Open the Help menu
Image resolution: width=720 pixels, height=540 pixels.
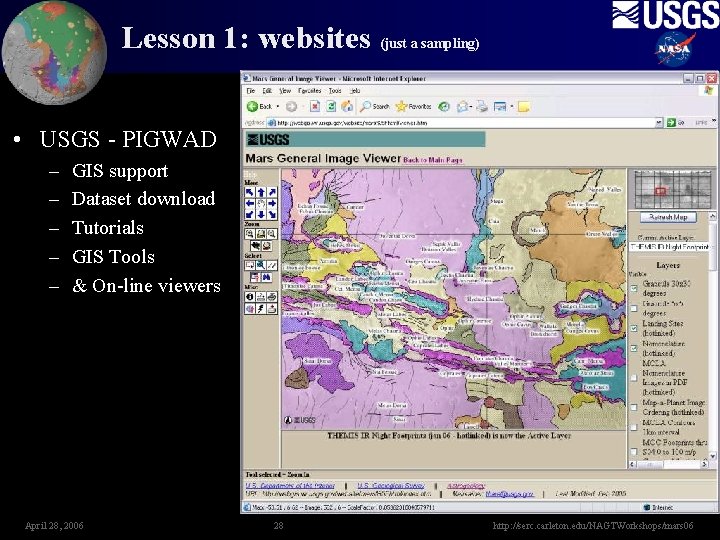click(354, 91)
